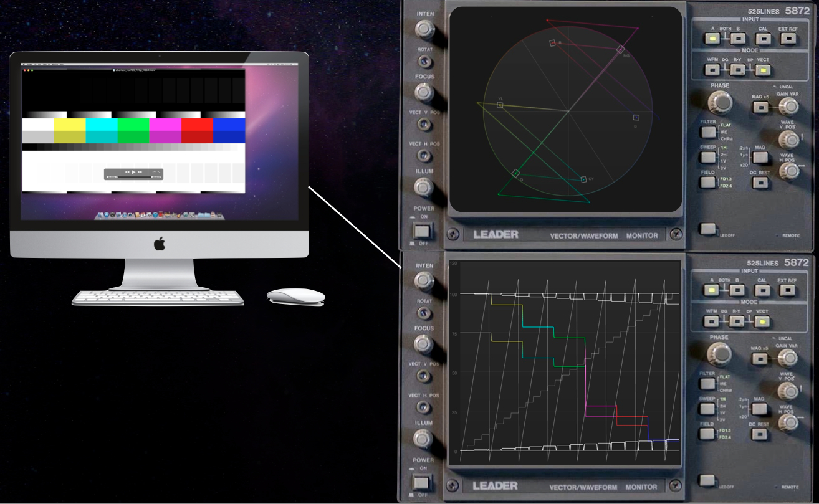Click the red color bar in the test pattern
The width and height of the screenshot is (819, 504).
click(197, 130)
